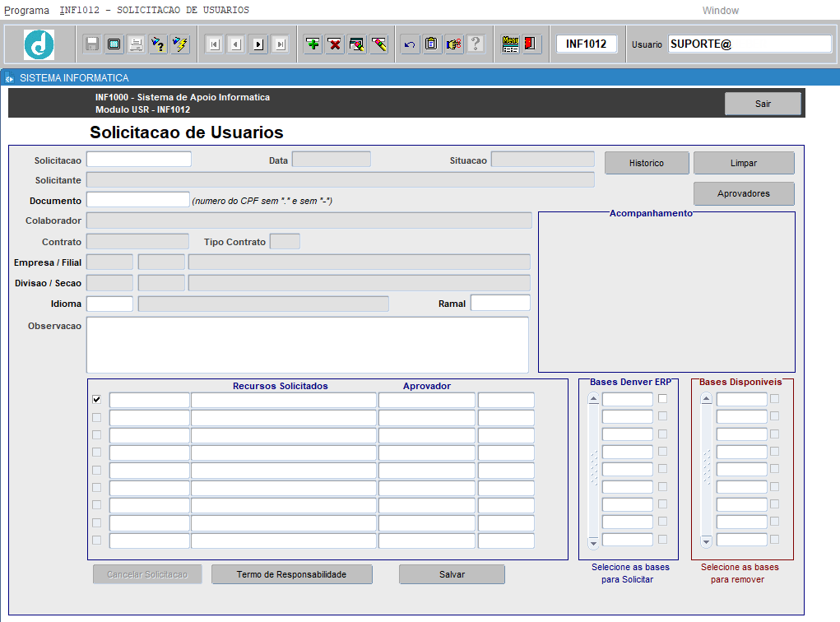Click the Sair button
This screenshot has height=622, width=840.
(x=763, y=104)
